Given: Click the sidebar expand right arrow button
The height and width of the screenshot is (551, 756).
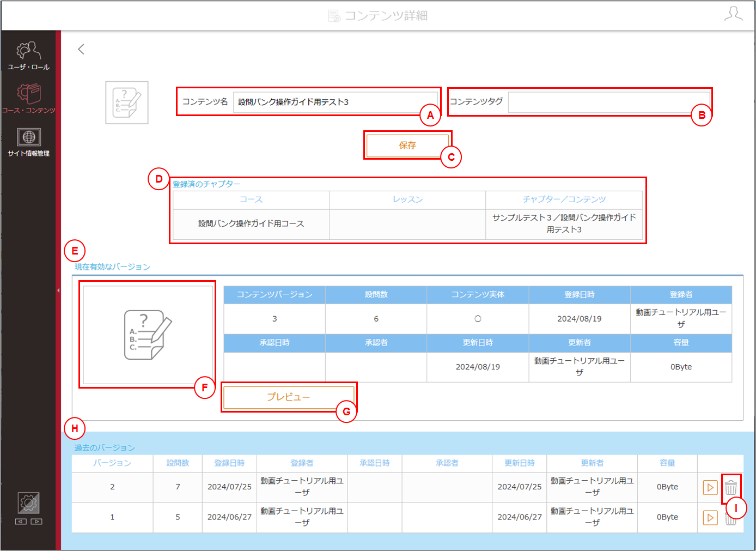Looking at the screenshot, I should [36, 522].
